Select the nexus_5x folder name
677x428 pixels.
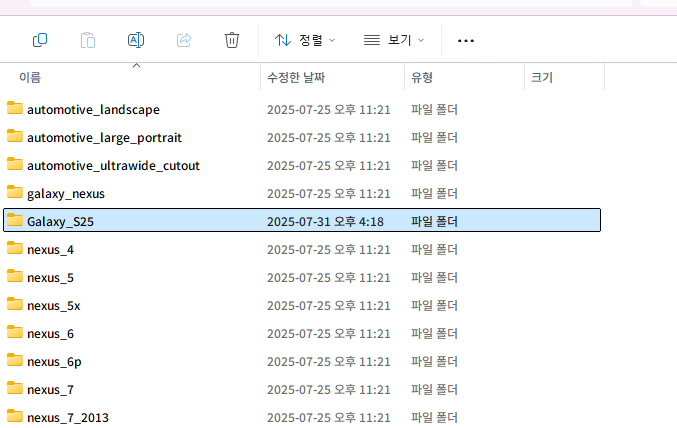(54, 306)
